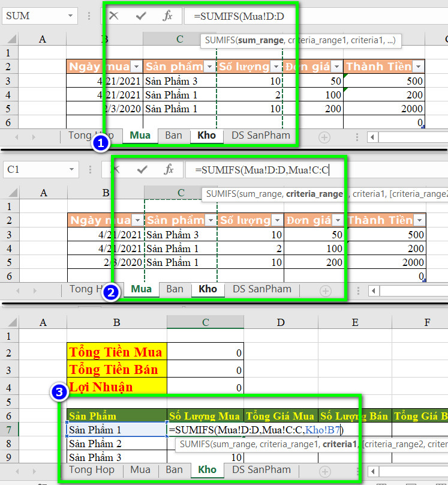448x485 pixels.
Task: Open Sản phẩm filter dropdown in top panel
Action: click(x=210, y=66)
